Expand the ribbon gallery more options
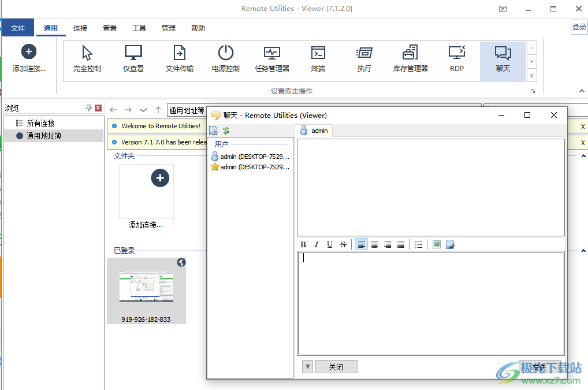Image resolution: width=588 pixels, height=390 pixels. [x=532, y=75]
